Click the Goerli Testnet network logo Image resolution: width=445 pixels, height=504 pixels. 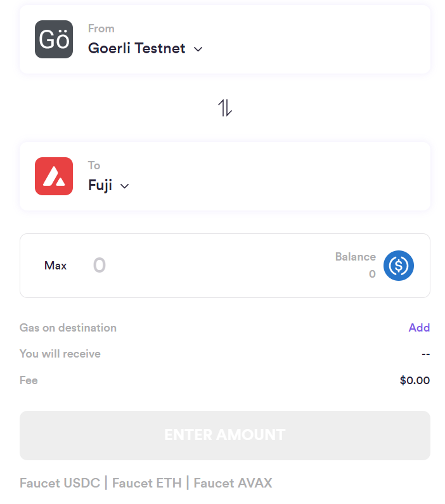pyautogui.click(x=54, y=39)
